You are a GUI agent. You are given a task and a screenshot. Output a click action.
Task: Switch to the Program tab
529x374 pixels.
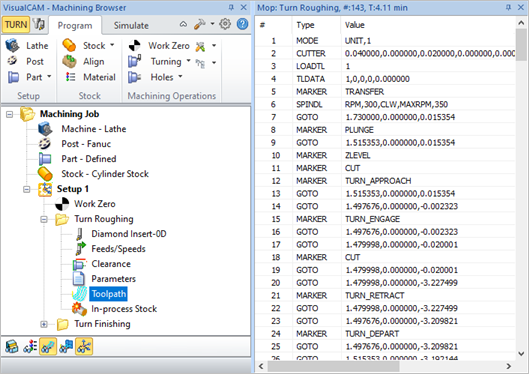[x=75, y=26]
